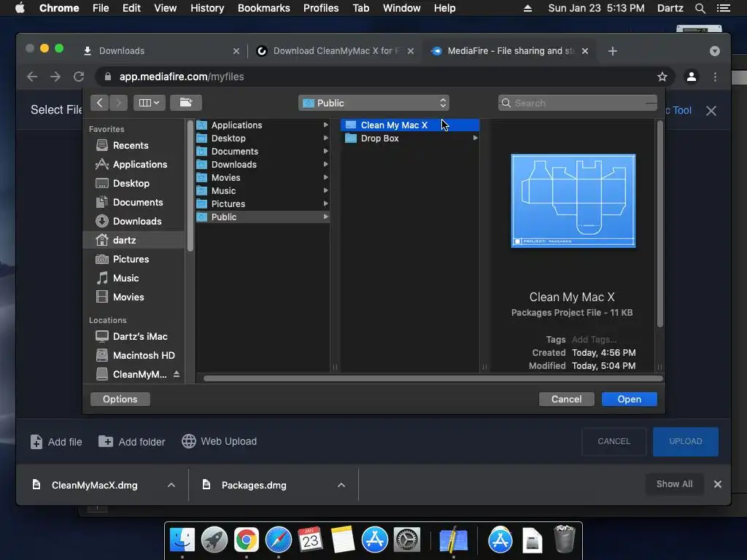Open a new Chrome tab
747x560 pixels.
click(613, 51)
